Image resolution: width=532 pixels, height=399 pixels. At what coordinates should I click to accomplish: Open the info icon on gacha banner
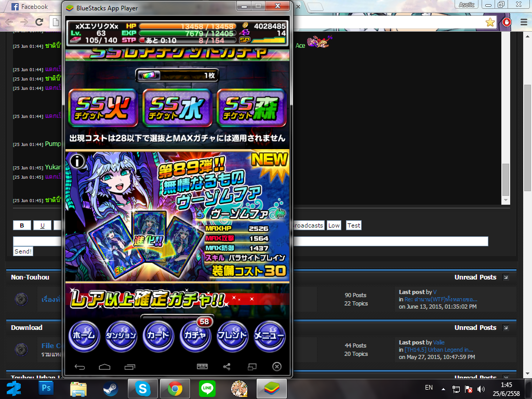tap(77, 162)
